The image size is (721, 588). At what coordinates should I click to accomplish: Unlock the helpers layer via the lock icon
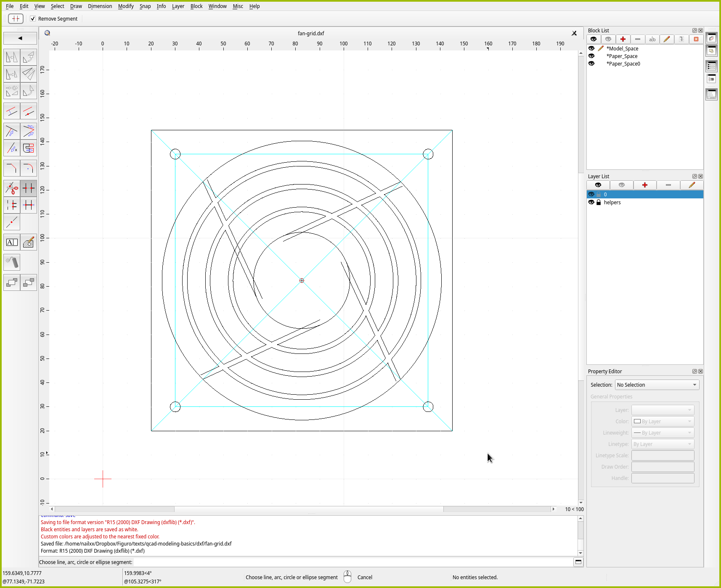point(599,203)
